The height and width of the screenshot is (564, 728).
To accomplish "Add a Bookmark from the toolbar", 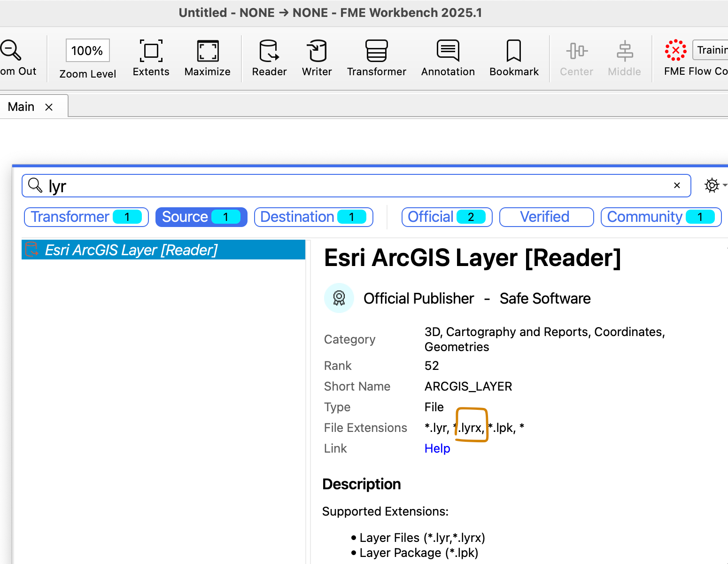I will point(514,51).
